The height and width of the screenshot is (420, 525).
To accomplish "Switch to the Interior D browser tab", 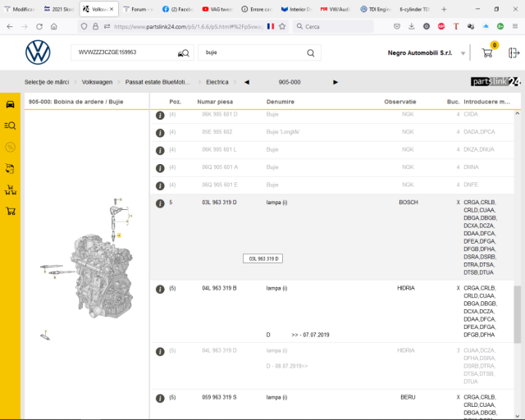I will pos(296,9).
